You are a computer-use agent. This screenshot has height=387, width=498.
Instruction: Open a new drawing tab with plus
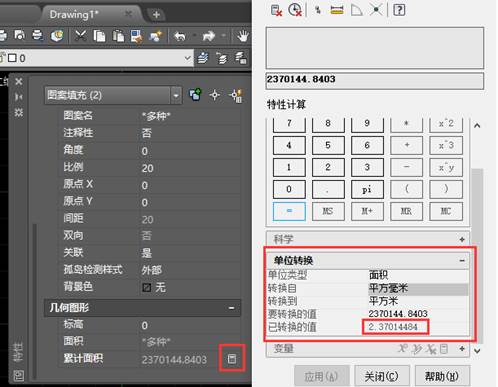click(156, 14)
